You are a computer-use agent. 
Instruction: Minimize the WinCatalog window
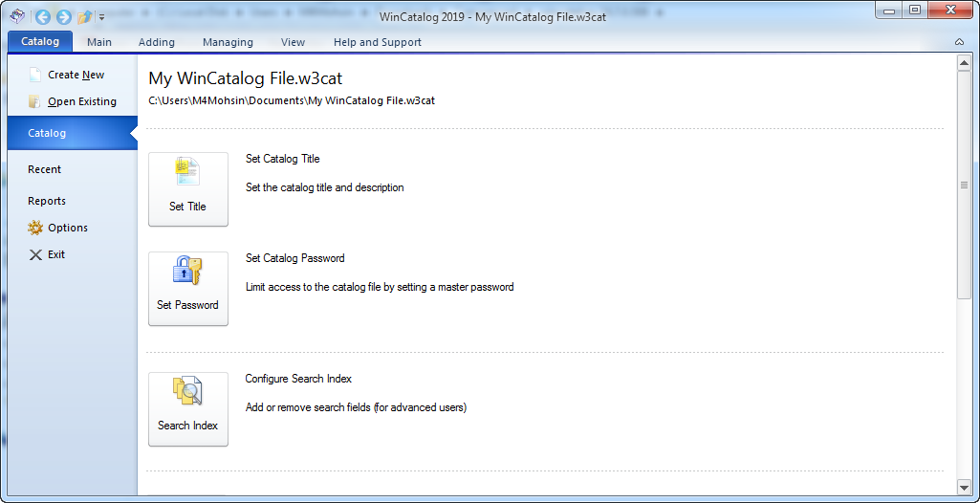[x=889, y=10]
